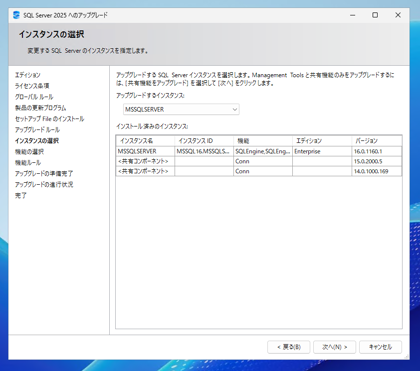Select the エディション step in sidebar

27,75
